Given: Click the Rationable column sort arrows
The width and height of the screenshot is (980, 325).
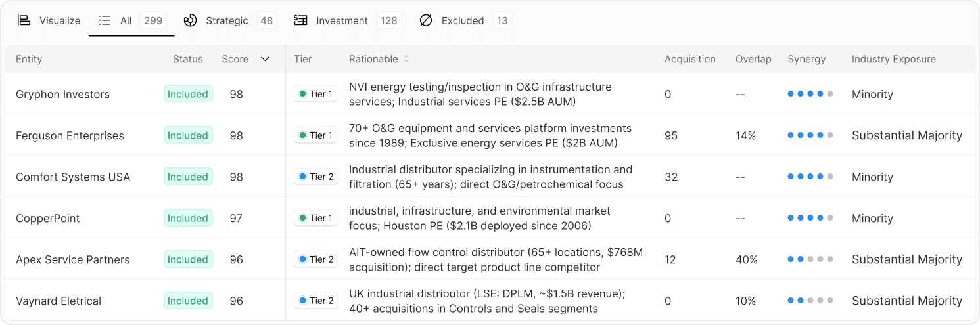Looking at the screenshot, I should [406, 59].
